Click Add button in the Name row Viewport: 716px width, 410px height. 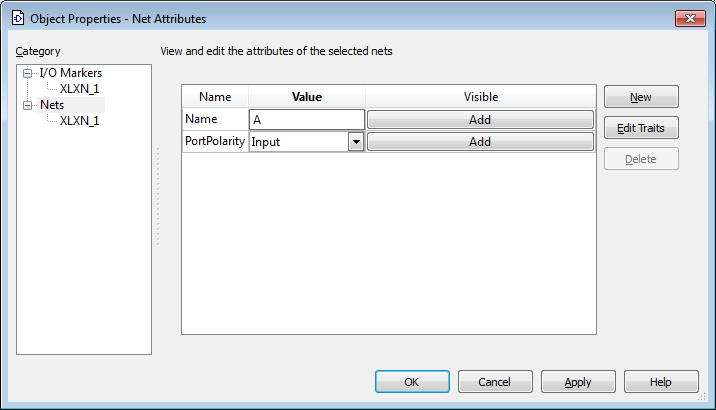click(x=480, y=120)
